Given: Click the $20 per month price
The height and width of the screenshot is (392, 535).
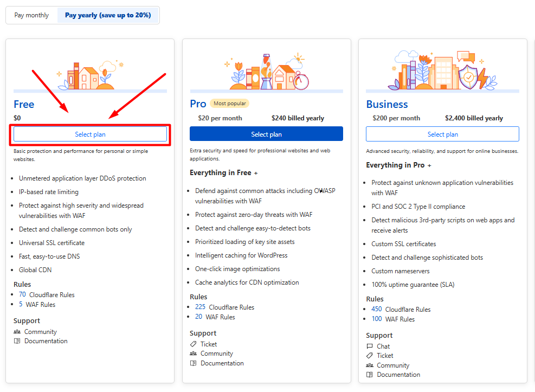Looking at the screenshot, I should pos(220,118).
